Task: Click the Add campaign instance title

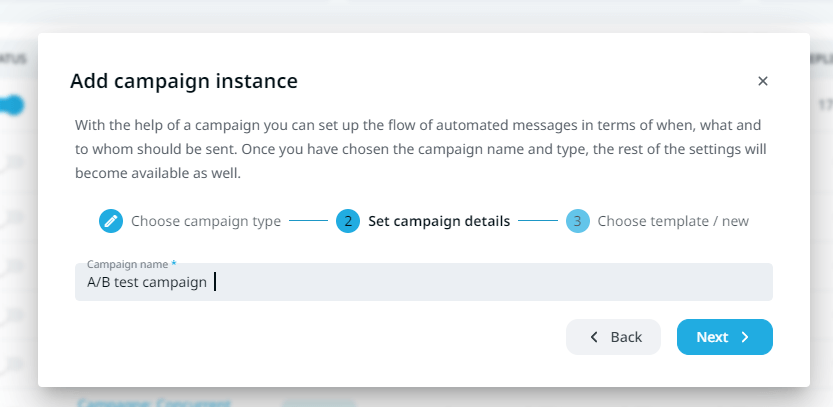Action: pyautogui.click(x=184, y=81)
